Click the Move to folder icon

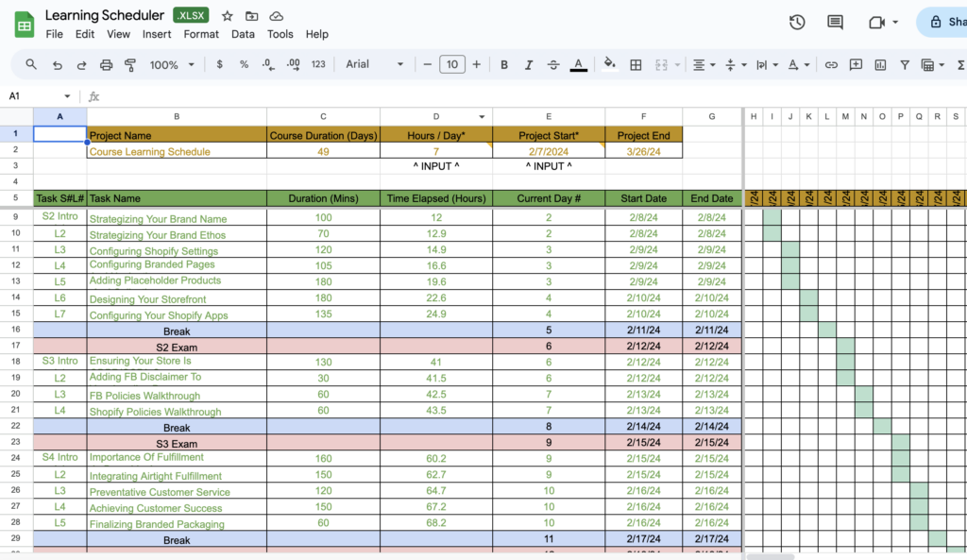point(251,16)
